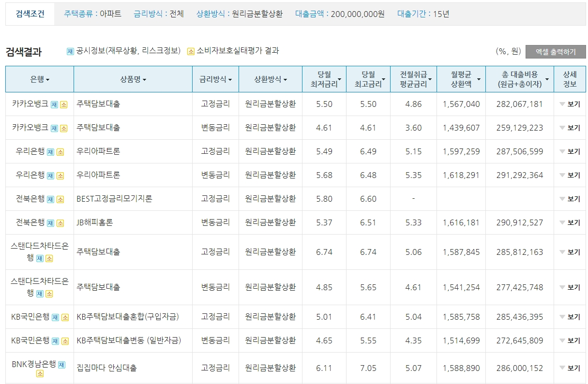588x384 pixels.
Task: Sort by 당월 최저금리 column header
Action: [x=324, y=79]
